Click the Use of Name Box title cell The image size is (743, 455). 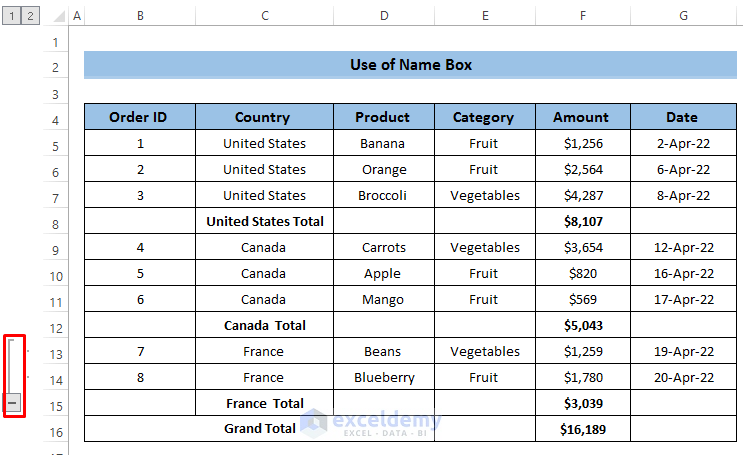pos(410,65)
